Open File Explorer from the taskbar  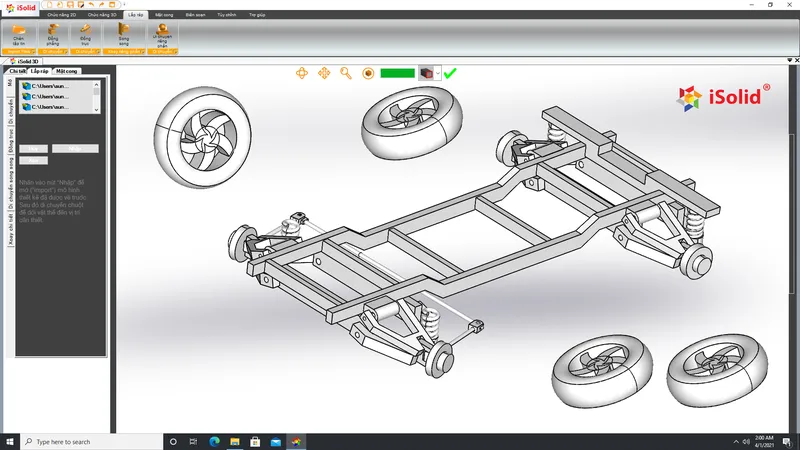[x=235, y=441]
